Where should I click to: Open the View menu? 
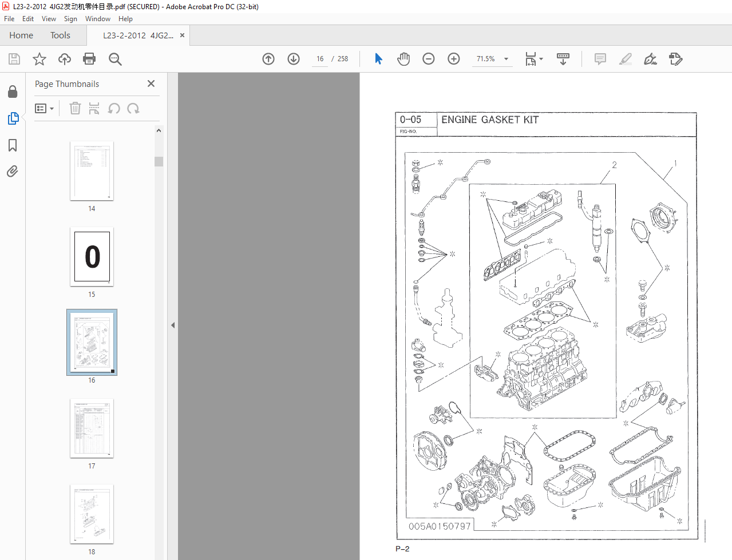(49, 19)
